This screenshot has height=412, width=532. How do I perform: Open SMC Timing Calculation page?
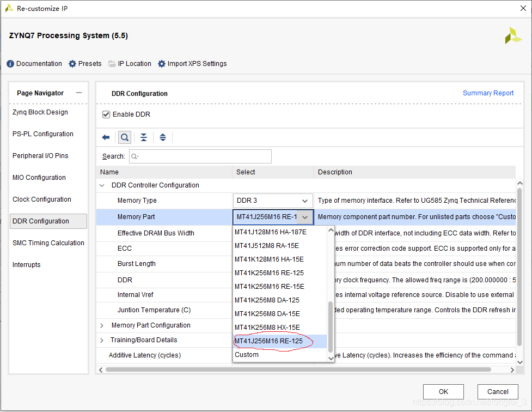(x=48, y=243)
